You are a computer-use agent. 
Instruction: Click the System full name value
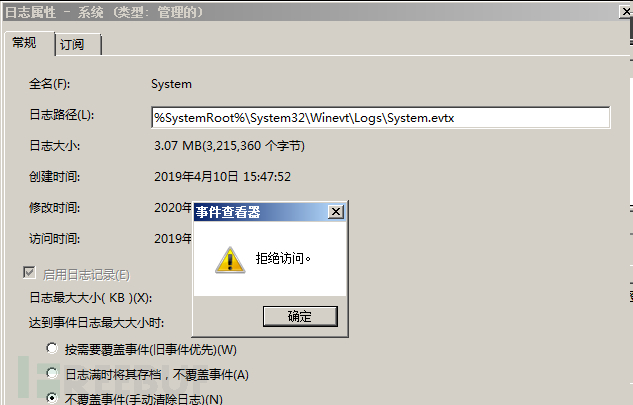172,84
